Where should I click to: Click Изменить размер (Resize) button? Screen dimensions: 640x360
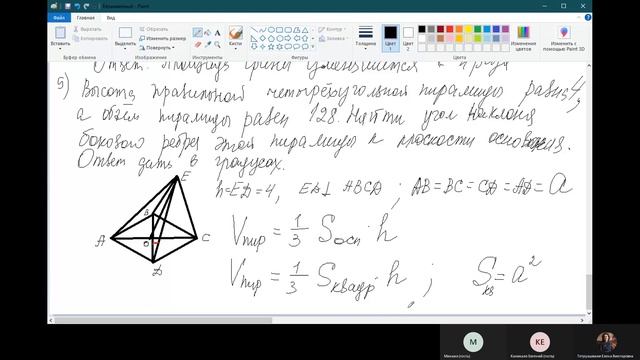(162, 38)
